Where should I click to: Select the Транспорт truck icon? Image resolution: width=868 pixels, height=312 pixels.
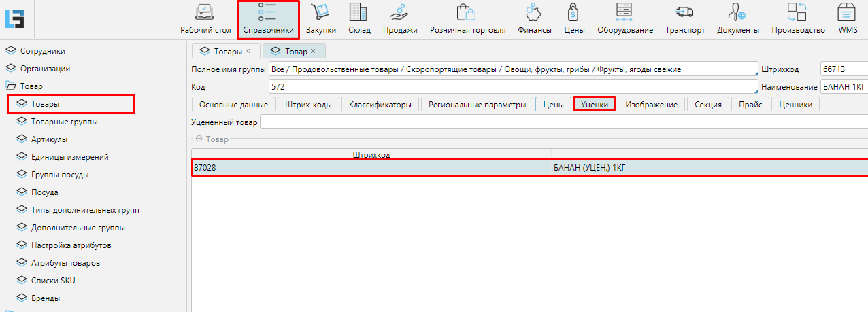click(x=684, y=12)
